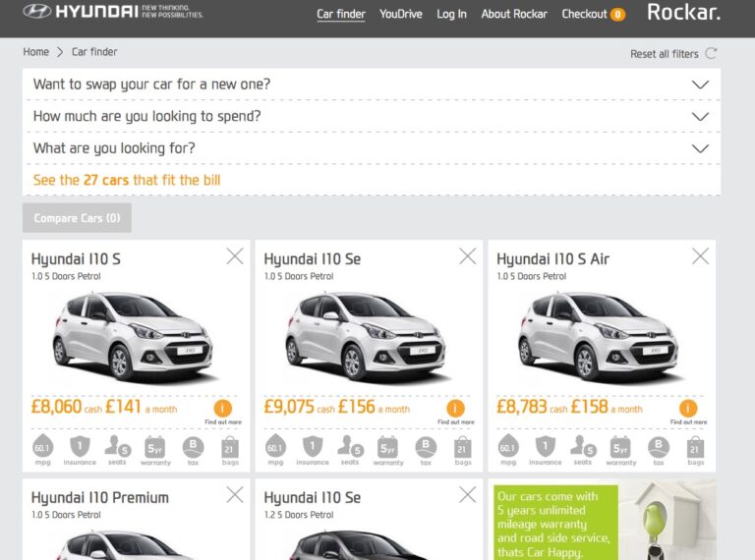This screenshot has width=755, height=560.
Task: Click '1.2 5 Doors Petrol' subtitle
Action: tap(299, 515)
